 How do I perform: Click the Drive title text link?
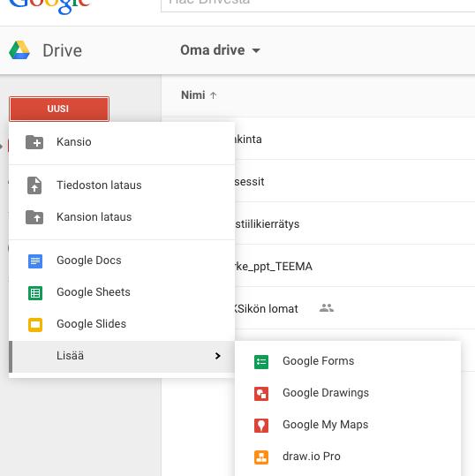62,50
